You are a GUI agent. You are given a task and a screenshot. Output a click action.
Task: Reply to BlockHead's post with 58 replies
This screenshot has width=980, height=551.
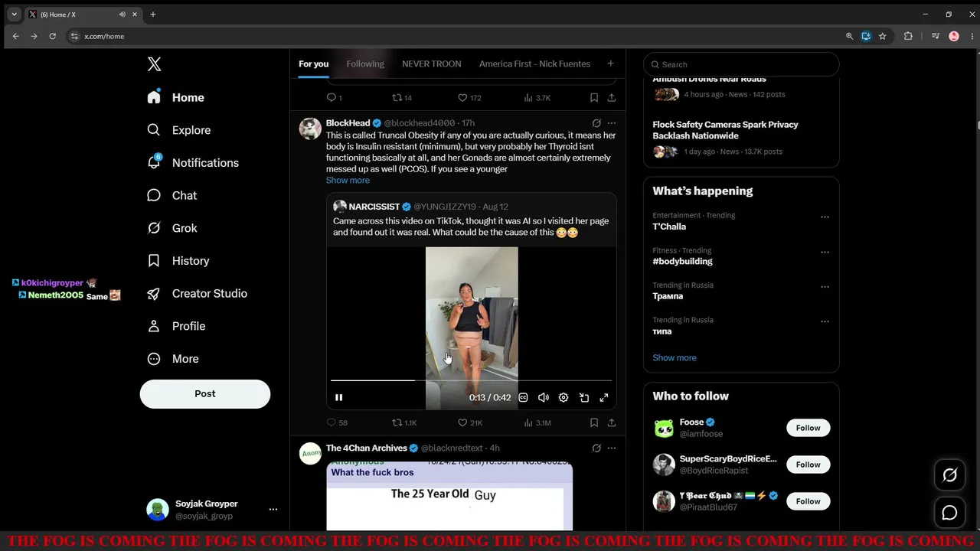coord(337,422)
